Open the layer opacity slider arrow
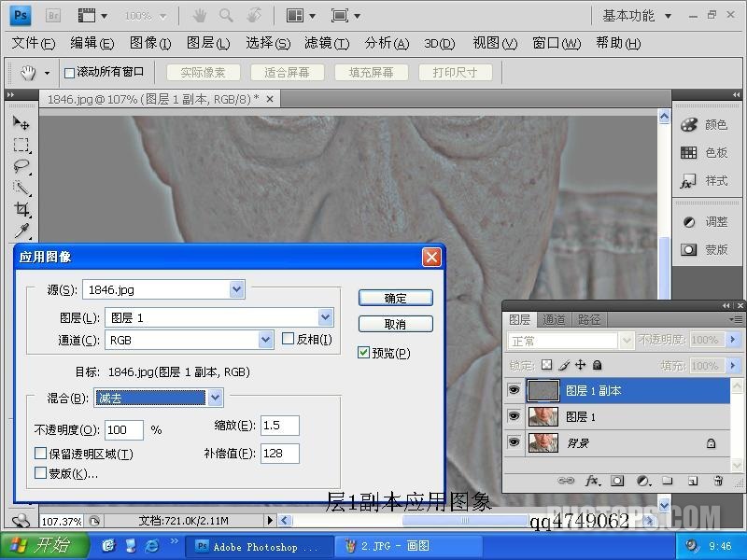This screenshot has height=560, width=747. [x=733, y=340]
